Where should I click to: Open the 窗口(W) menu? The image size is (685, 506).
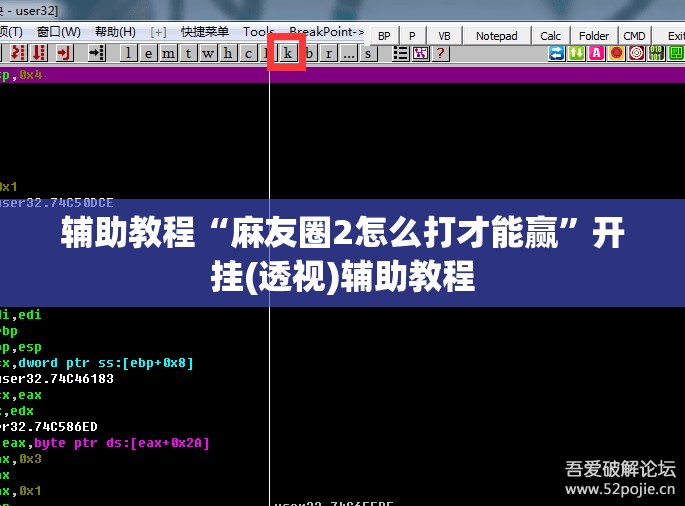(x=59, y=32)
